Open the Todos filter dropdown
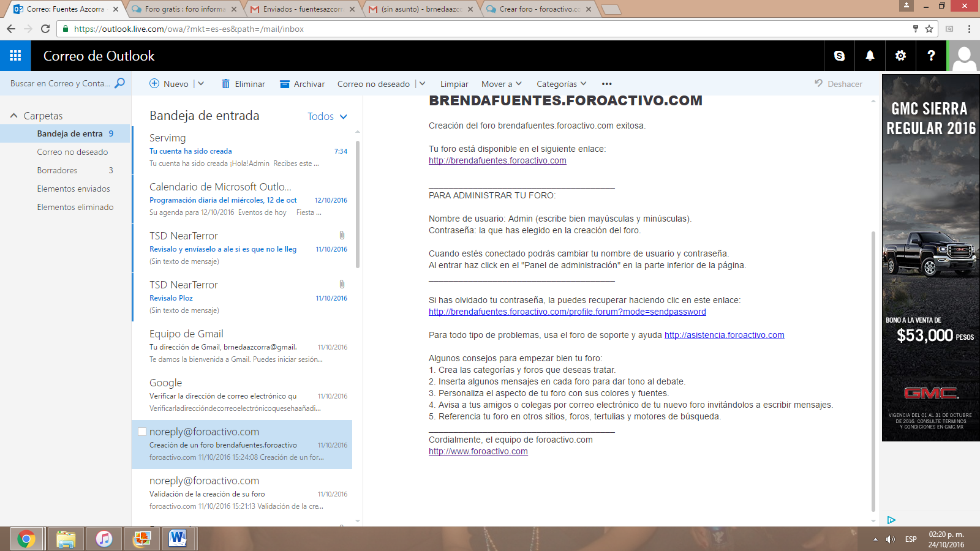The height and width of the screenshot is (551, 980). click(x=327, y=116)
